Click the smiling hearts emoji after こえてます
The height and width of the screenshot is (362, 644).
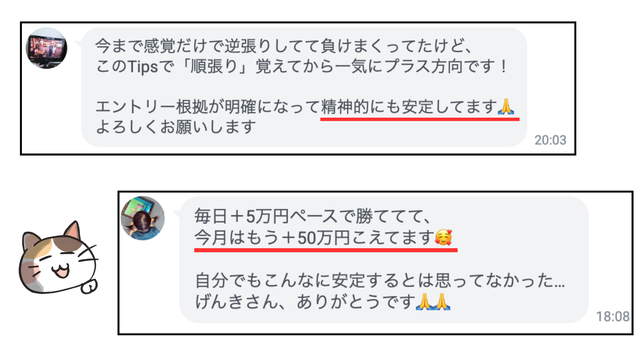tap(443, 237)
